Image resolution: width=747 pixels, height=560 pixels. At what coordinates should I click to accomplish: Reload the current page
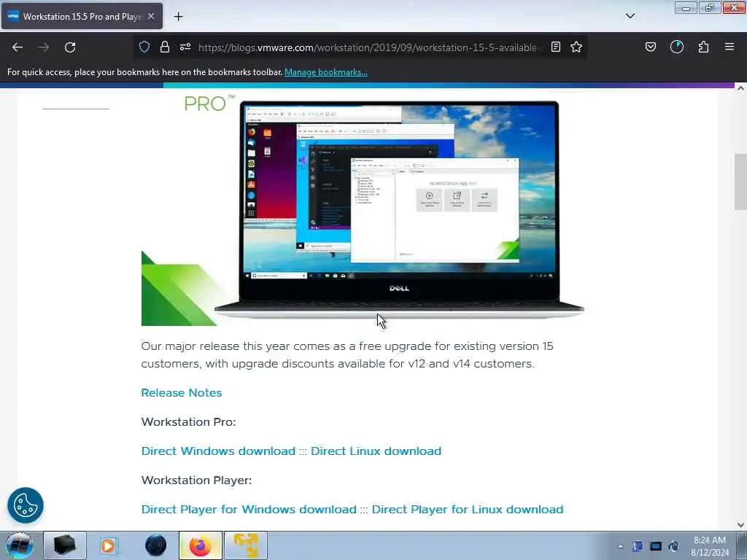70,47
